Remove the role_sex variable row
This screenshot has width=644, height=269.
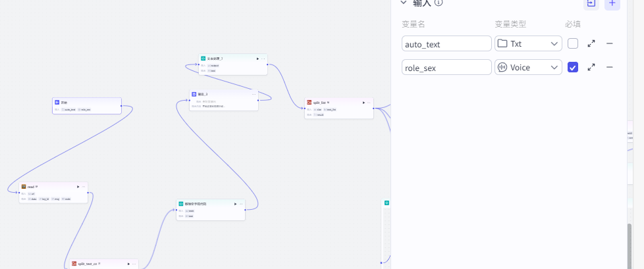tap(610, 67)
